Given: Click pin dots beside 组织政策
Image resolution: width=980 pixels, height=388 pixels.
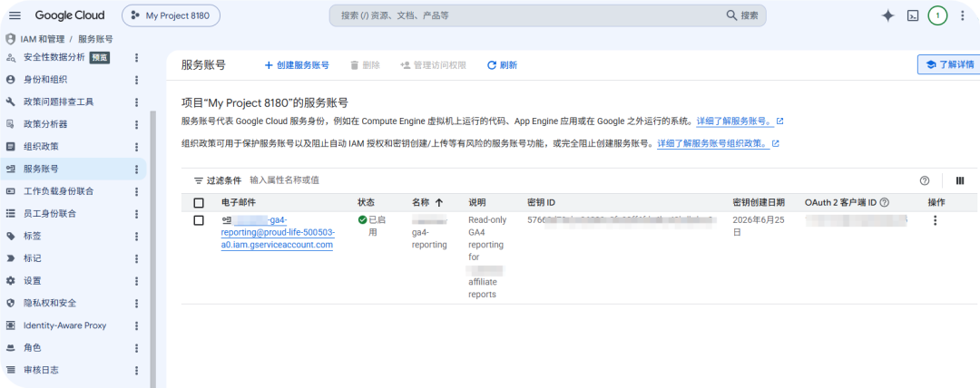Looking at the screenshot, I should click(x=137, y=147).
